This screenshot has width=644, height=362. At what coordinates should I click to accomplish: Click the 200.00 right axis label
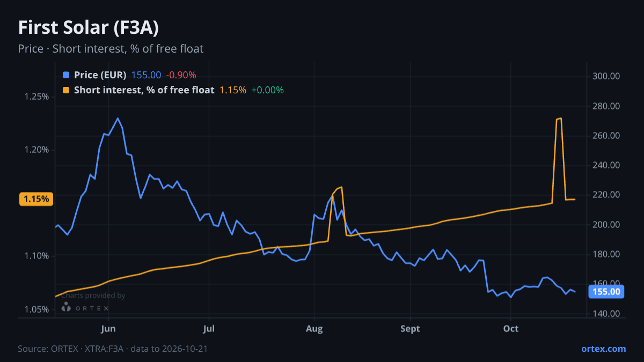click(606, 225)
